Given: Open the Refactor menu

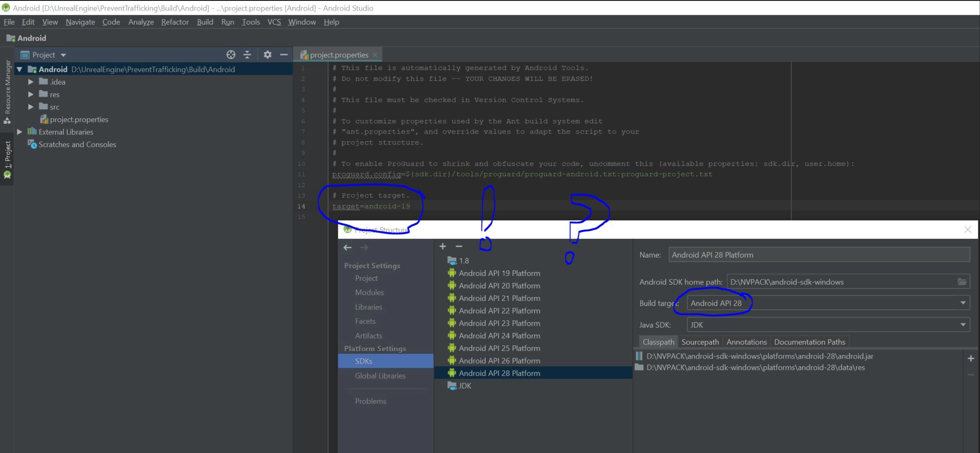Looking at the screenshot, I should click(175, 22).
